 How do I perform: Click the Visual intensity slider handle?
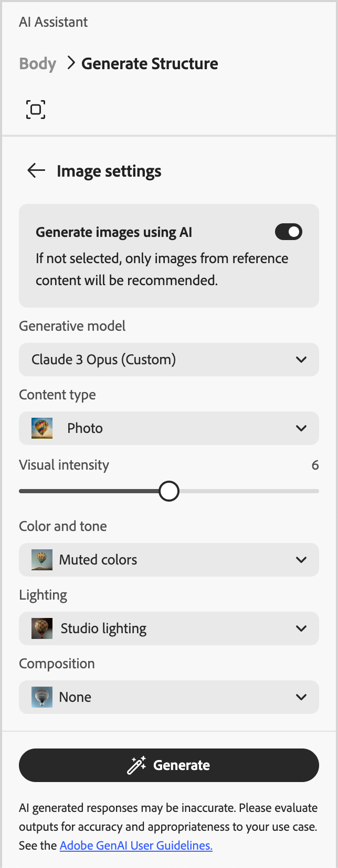coord(168,491)
